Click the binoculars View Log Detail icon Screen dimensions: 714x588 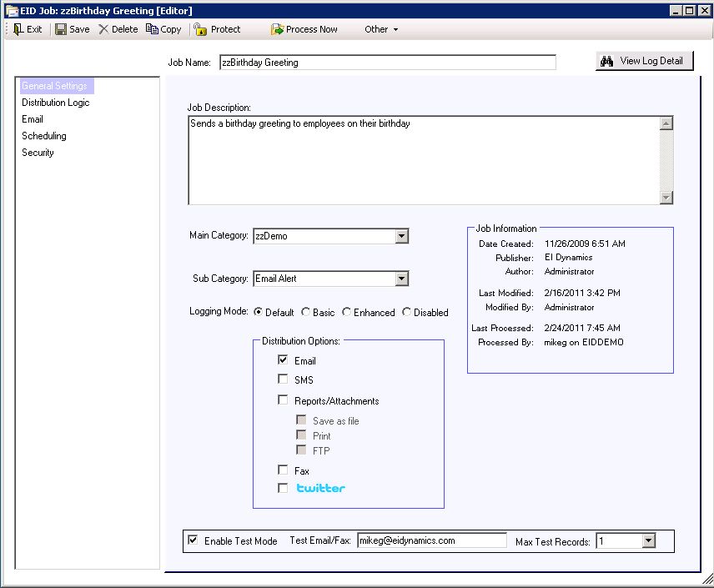tap(607, 62)
